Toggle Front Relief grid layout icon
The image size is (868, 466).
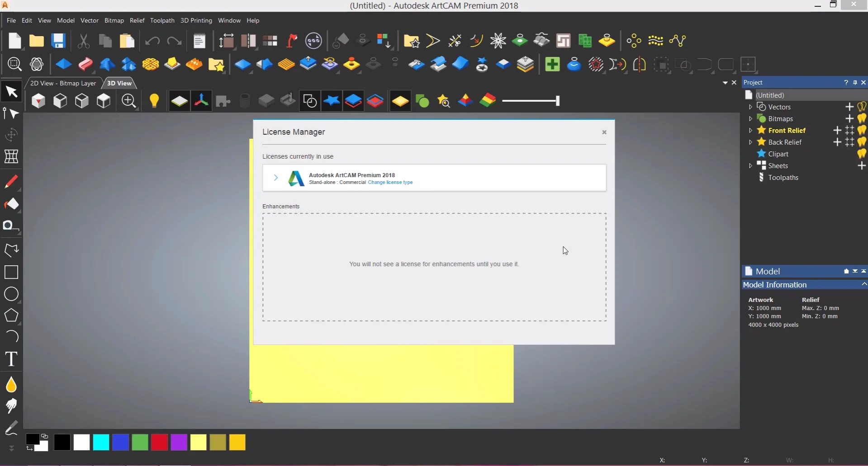click(x=850, y=130)
